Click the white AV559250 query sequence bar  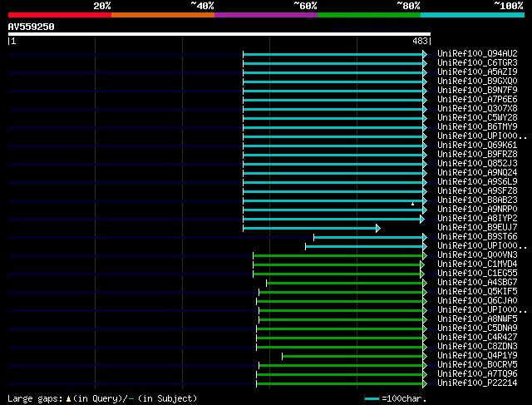pyautogui.click(x=219, y=34)
